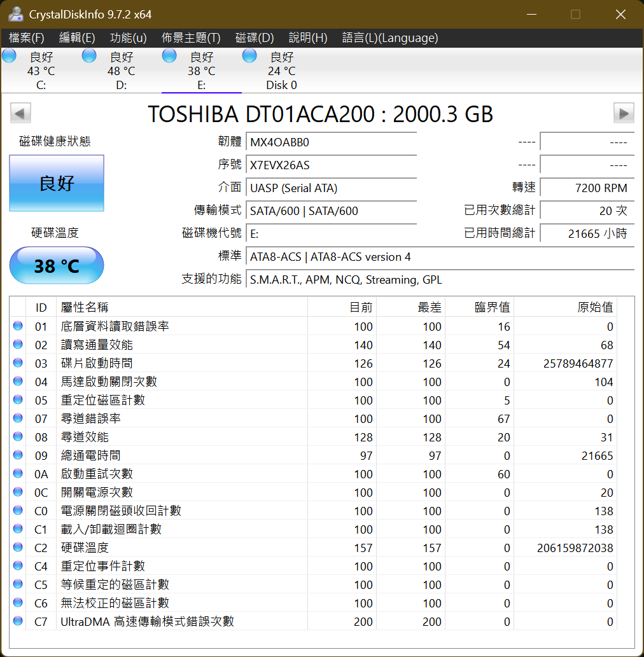The width and height of the screenshot is (644, 657).
Task: Select the D: drive status orb
Action: (89, 56)
